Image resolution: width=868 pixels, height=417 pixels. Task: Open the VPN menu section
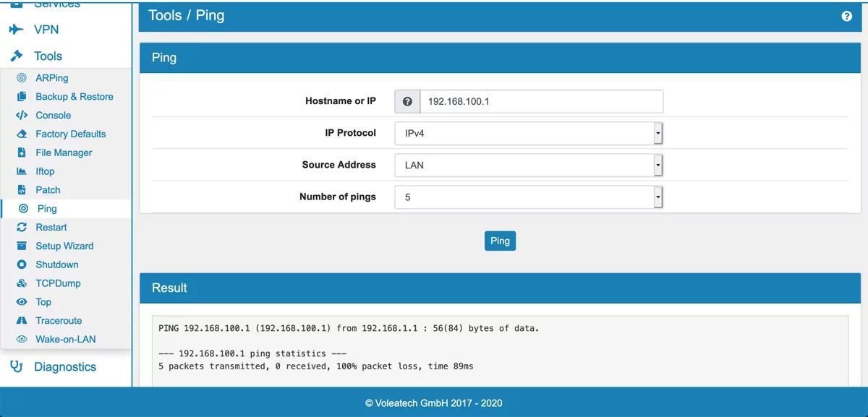pyautogui.click(x=46, y=30)
